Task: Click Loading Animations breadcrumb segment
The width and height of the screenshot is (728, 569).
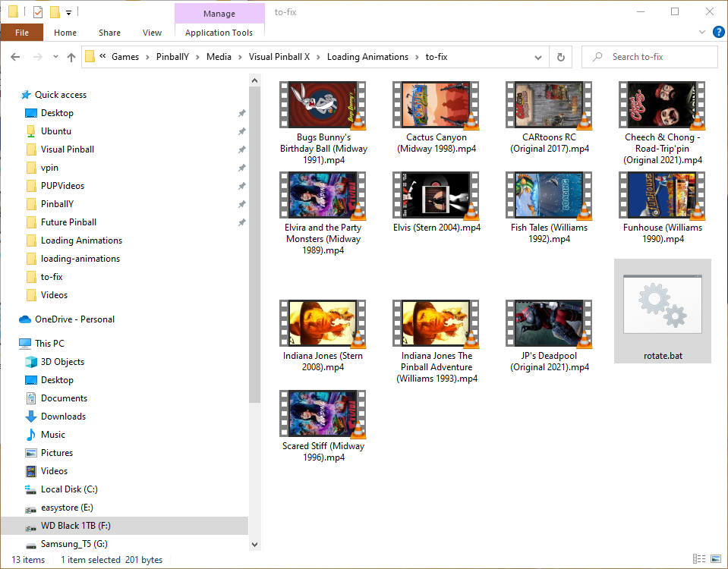Action: (x=367, y=57)
